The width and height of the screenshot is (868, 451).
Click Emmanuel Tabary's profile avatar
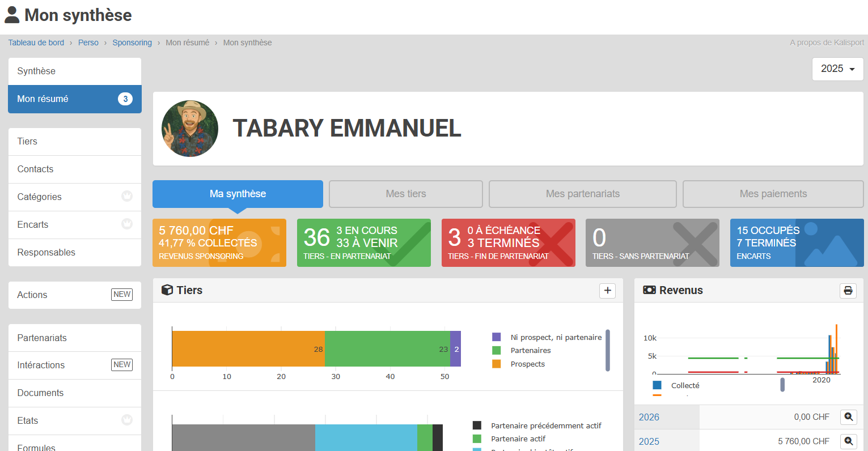point(190,129)
